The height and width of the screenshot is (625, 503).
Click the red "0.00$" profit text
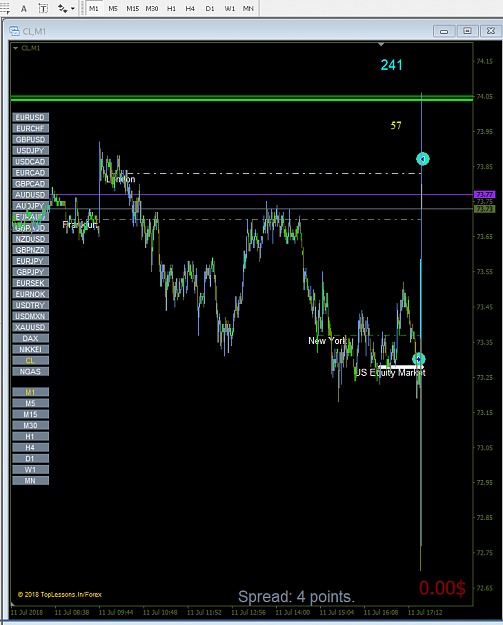click(x=442, y=588)
